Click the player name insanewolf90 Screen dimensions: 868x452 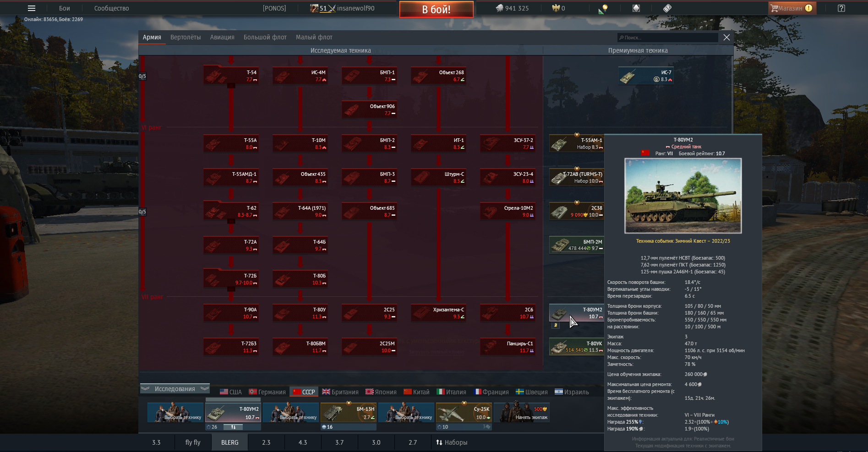pyautogui.click(x=356, y=8)
